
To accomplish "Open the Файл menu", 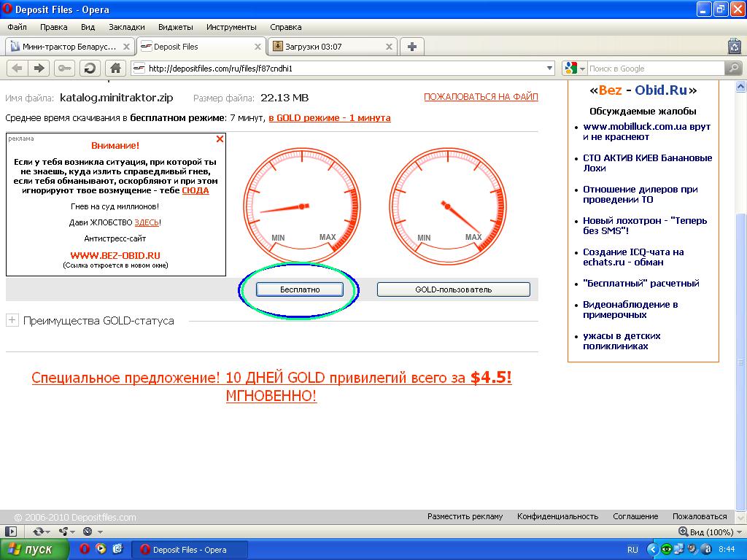I will 18,27.
